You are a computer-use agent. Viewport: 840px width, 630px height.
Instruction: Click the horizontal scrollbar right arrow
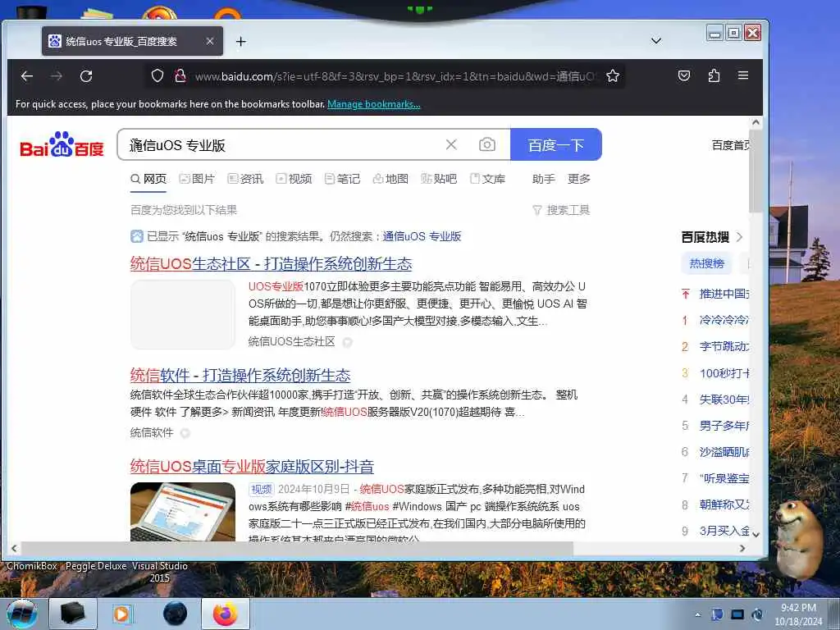click(742, 548)
